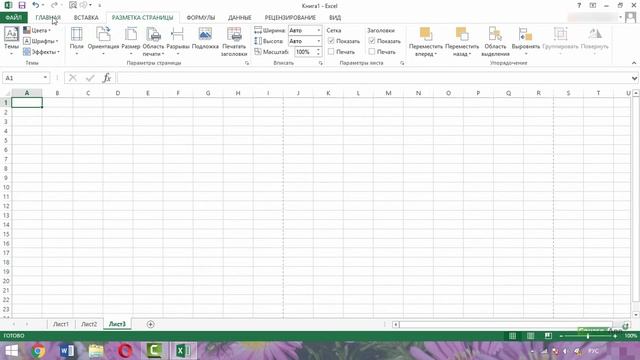Select the Лист1 sheet tab
The height and width of the screenshot is (360, 640).
[61, 324]
